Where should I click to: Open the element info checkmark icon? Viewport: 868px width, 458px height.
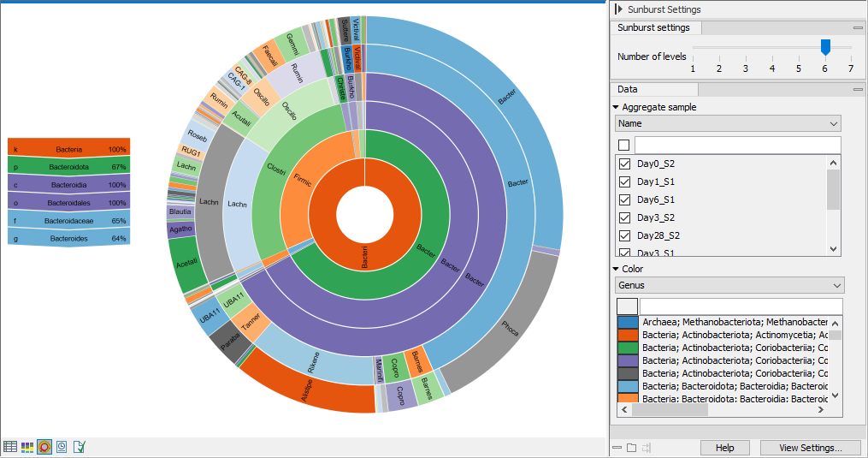click(80, 446)
